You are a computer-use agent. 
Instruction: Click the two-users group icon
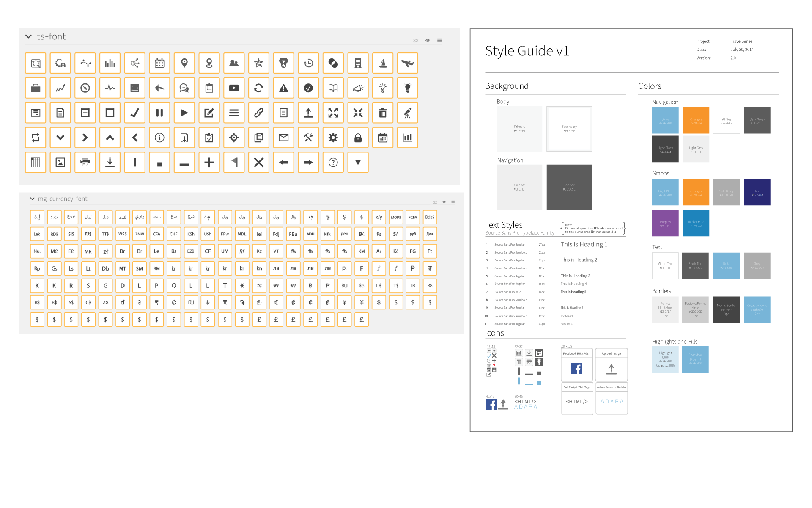pos(234,63)
